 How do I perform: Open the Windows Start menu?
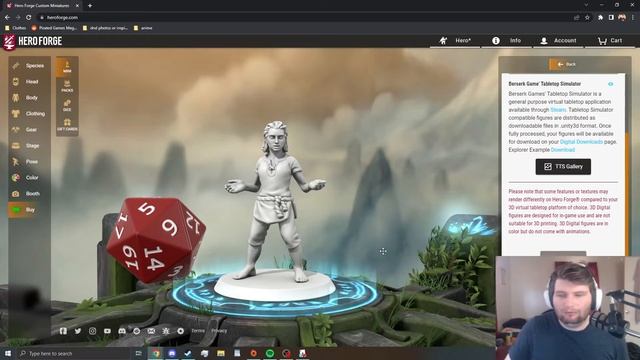(8, 353)
